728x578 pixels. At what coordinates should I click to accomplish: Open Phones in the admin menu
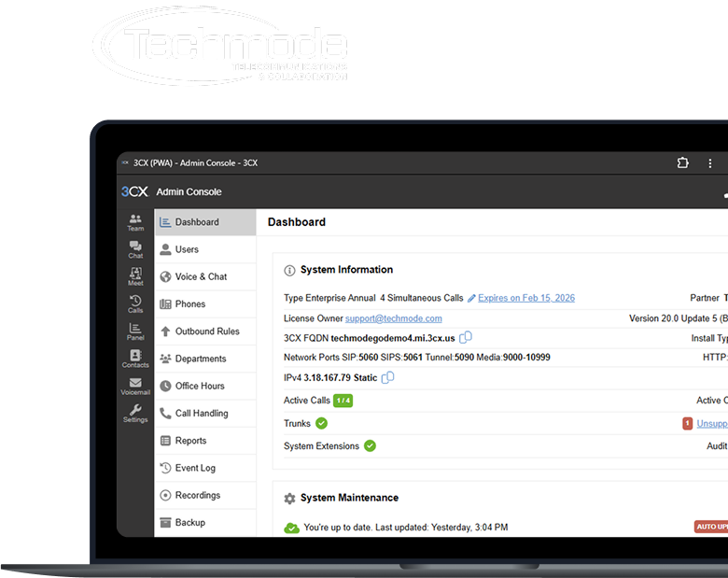[205, 304]
